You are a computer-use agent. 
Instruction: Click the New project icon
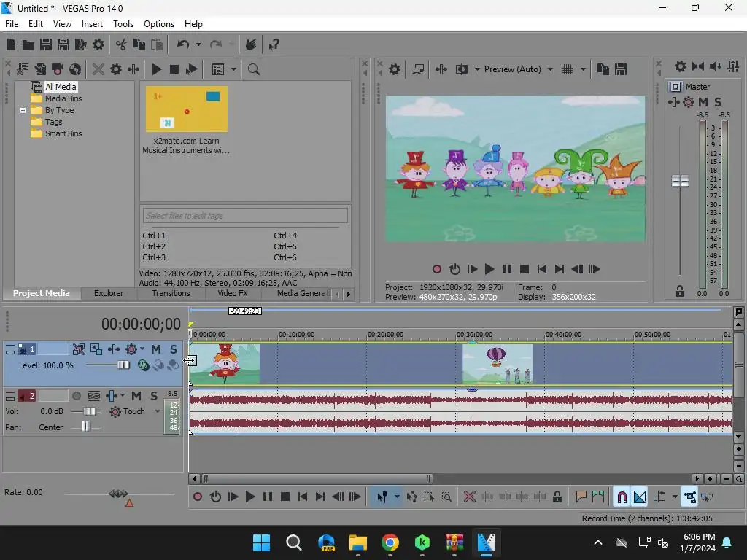[x=10, y=44]
